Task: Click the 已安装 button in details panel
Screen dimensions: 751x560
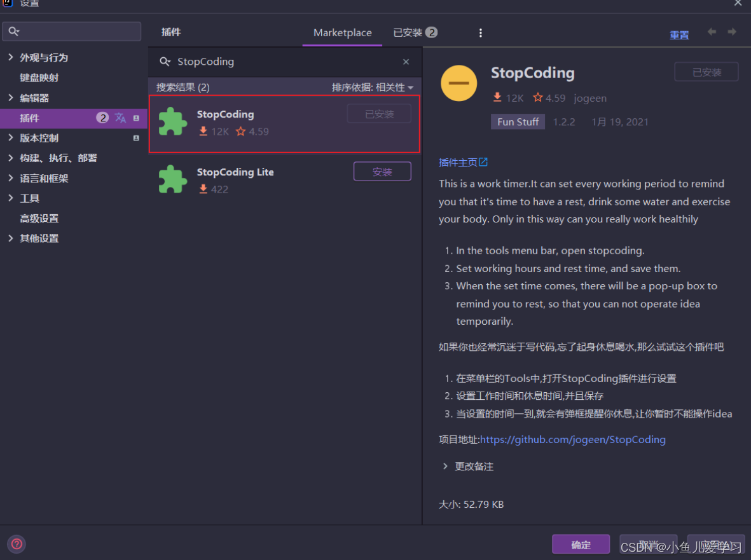Action: click(x=706, y=72)
